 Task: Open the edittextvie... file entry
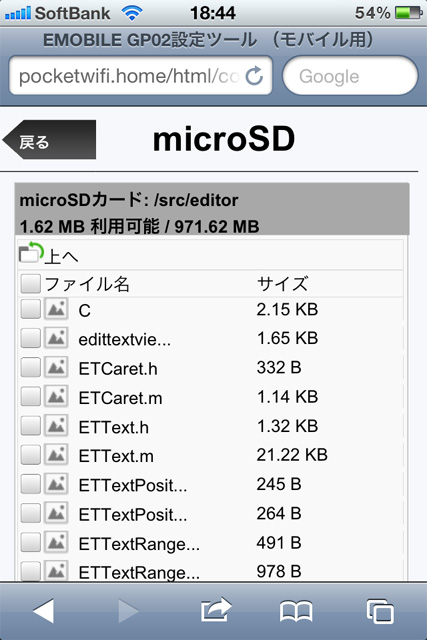(125, 340)
